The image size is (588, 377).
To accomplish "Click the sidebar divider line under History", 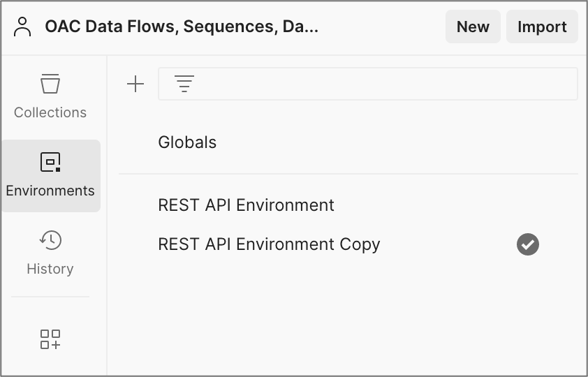I will [x=50, y=297].
